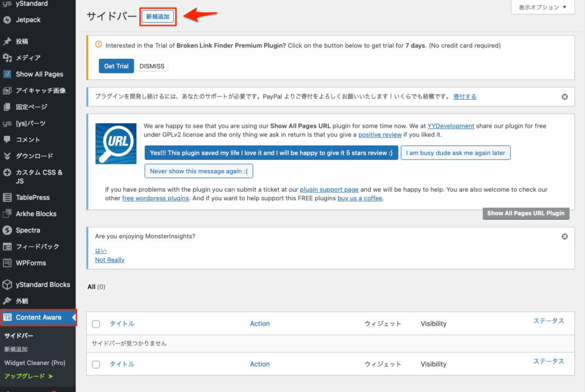Screen dimensions: 585x392
Task: Click the paintbrush icon beside 外観
Action: pyautogui.click(x=7, y=301)
